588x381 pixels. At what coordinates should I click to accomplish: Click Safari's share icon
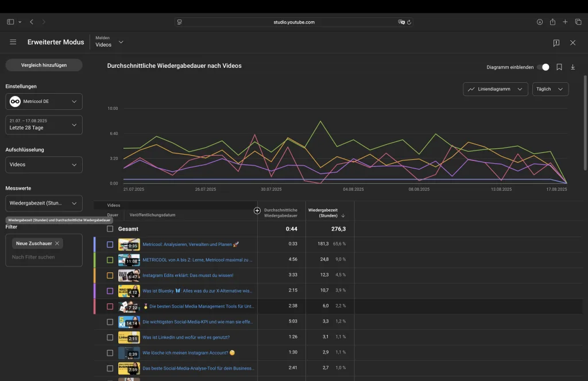coord(552,22)
